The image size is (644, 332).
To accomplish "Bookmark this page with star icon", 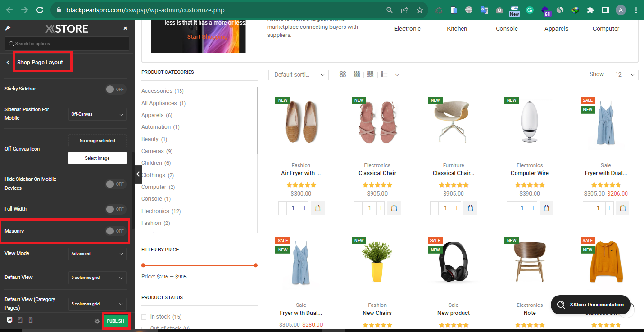I will coord(419,10).
